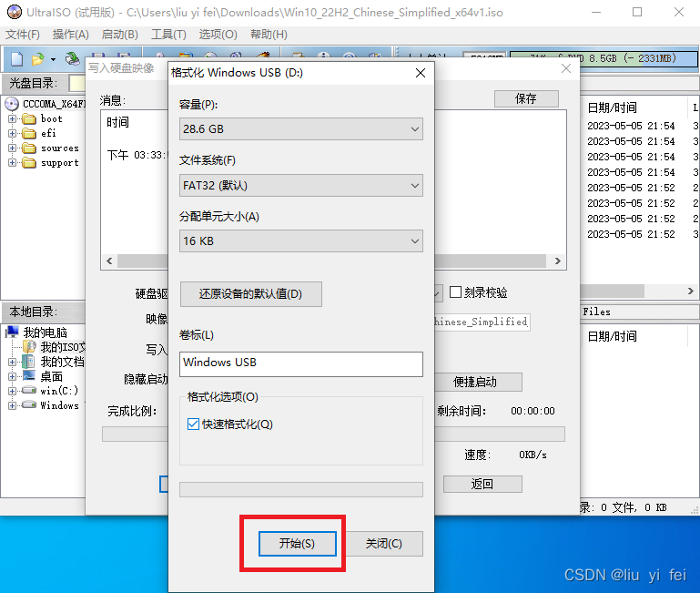The height and width of the screenshot is (593, 700).
Task: Click the Open file folder toolbar icon
Action: tap(38, 59)
